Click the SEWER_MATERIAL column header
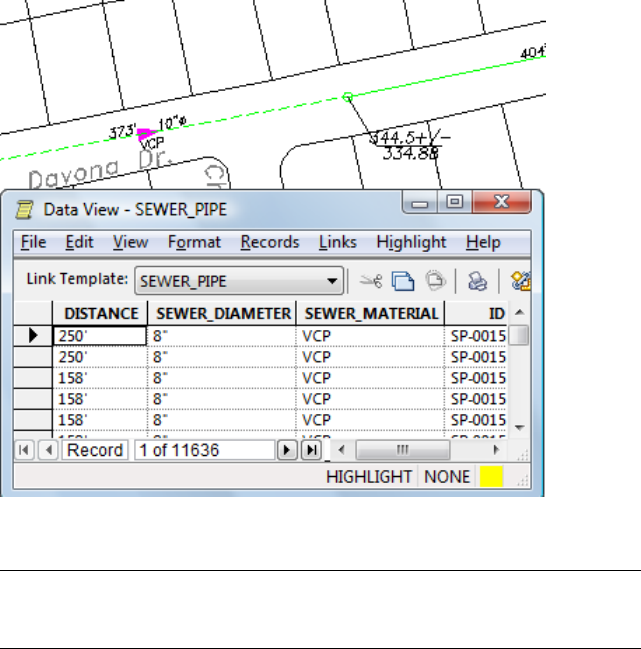The image size is (641, 649). coord(371,313)
